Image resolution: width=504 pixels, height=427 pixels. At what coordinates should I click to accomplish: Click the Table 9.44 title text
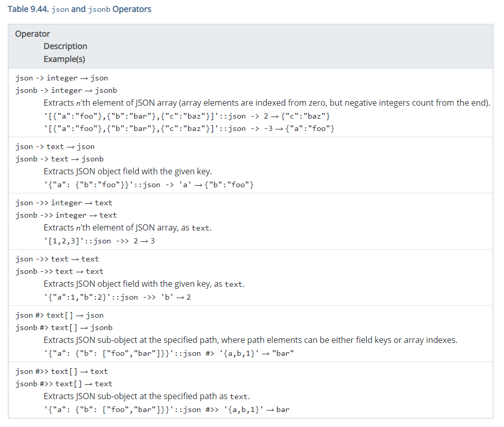79,9
